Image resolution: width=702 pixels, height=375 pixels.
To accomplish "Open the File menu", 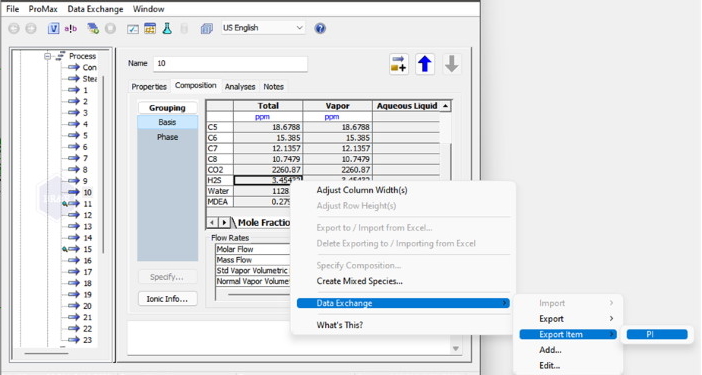I will click(x=13, y=9).
